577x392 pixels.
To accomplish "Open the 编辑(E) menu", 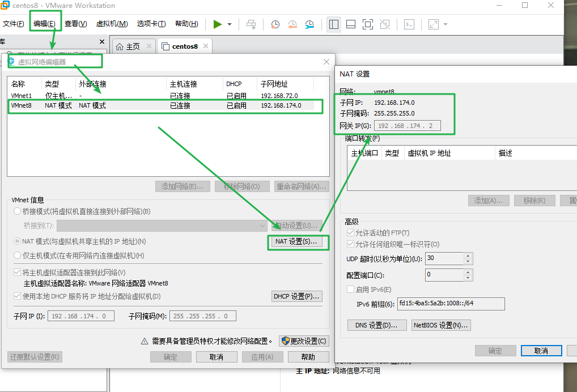I will tap(44, 24).
